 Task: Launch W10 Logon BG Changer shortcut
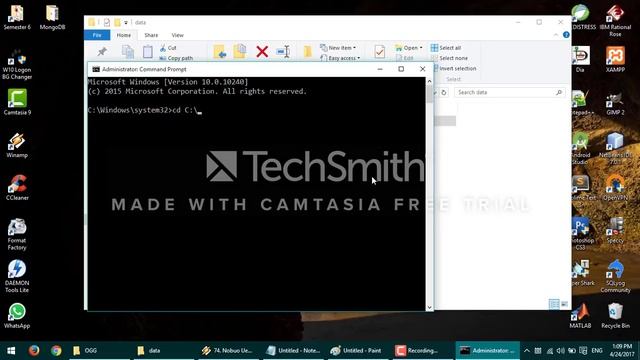17,64
